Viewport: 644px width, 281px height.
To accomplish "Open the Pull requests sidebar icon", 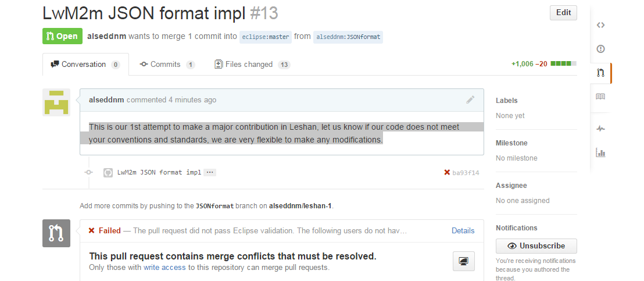I will pos(601,73).
